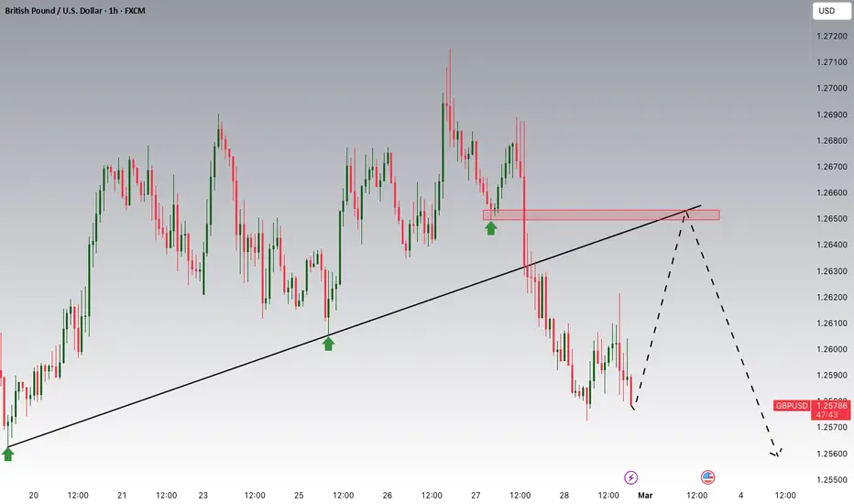Click the purple lightning event icon

click(x=630, y=477)
